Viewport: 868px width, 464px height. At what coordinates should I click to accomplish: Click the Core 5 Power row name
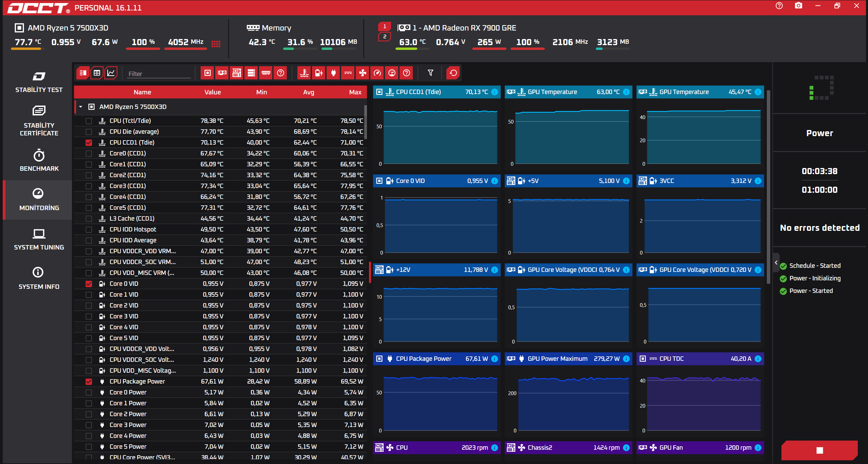coord(128,447)
